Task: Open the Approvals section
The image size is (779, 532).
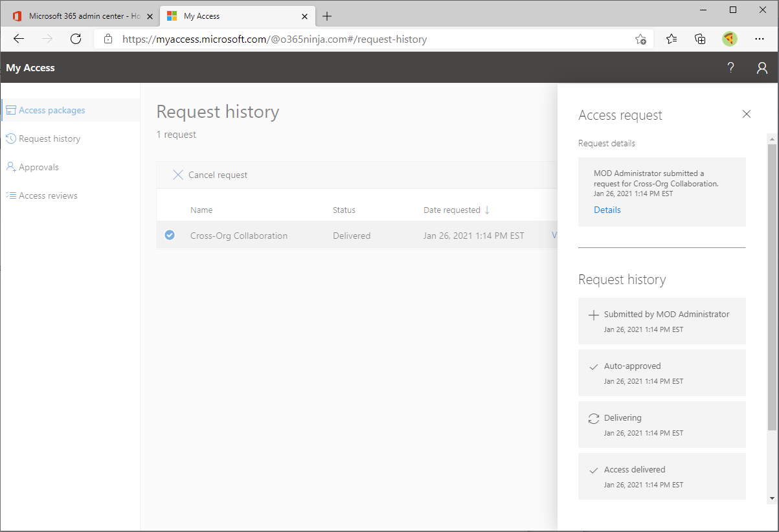Action: click(x=39, y=166)
